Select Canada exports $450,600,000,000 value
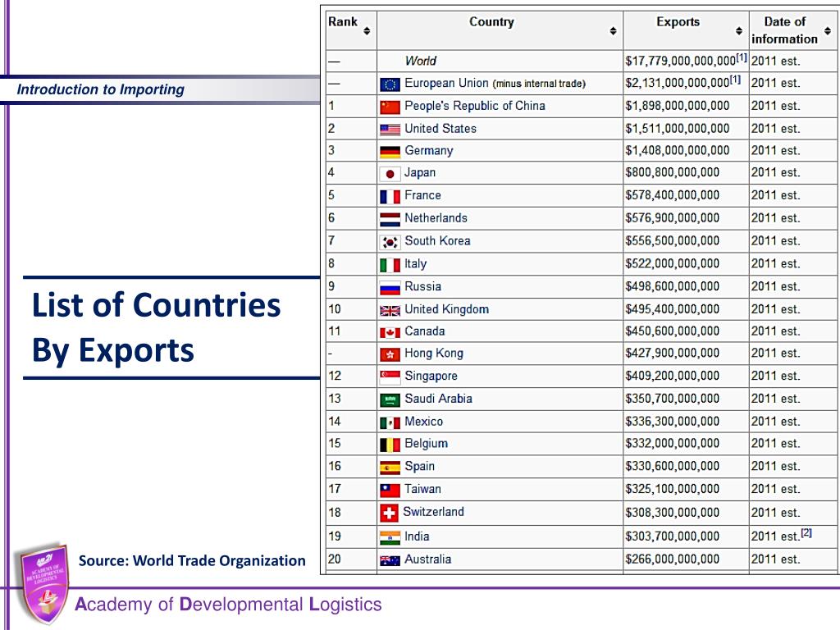840x630 pixels. (x=673, y=331)
